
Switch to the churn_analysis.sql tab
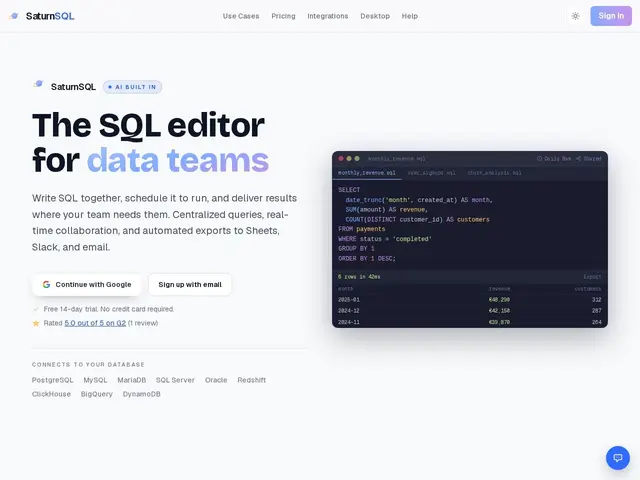pyautogui.click(x=494, y=173)
